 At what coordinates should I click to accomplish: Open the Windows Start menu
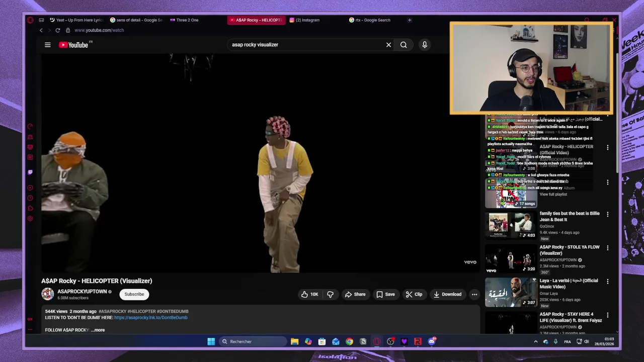point(211,342)
